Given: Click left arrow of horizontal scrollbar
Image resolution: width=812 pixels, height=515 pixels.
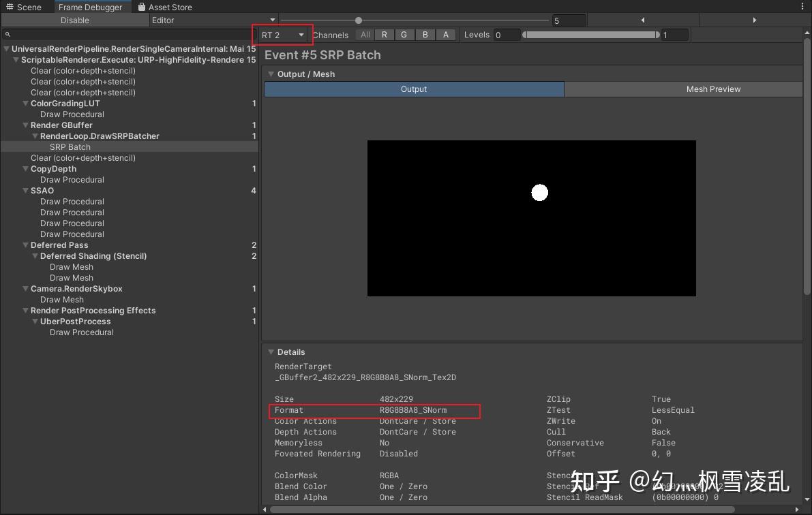Looking at the screenshot, I should click(x=265, y=510).
